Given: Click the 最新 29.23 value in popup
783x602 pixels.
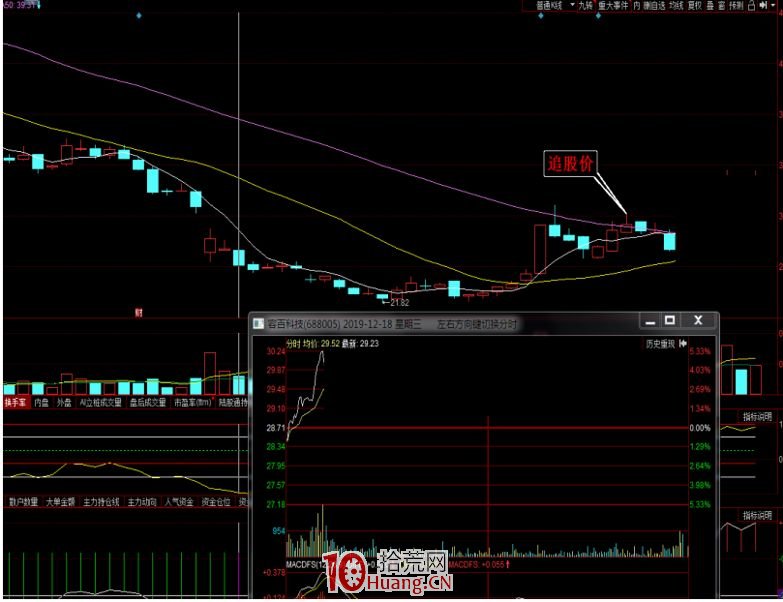Looking at the screenshot, I should tap(360, 343).
